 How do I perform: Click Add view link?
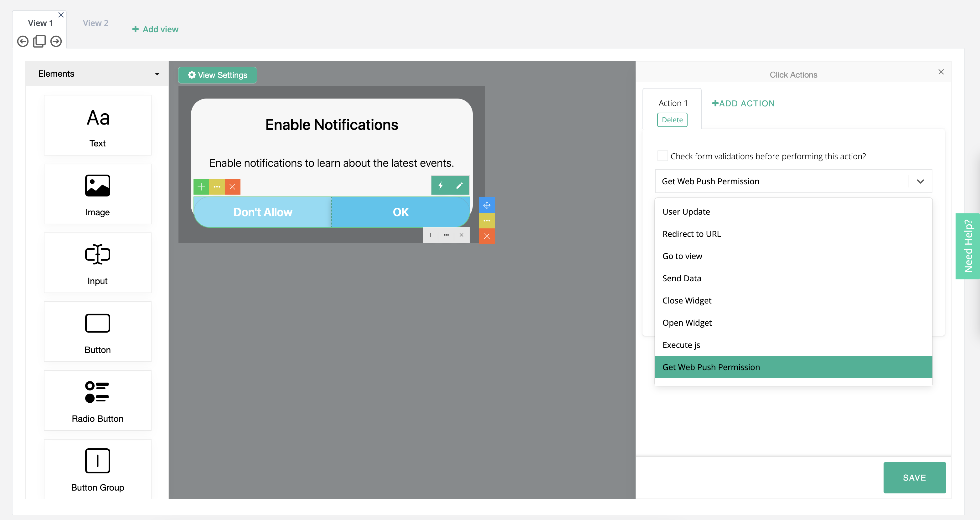[x=155, y=29]
